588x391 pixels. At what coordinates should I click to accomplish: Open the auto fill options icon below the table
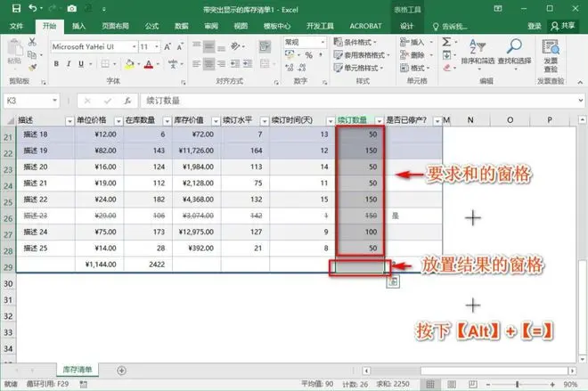tap(393, 281)
